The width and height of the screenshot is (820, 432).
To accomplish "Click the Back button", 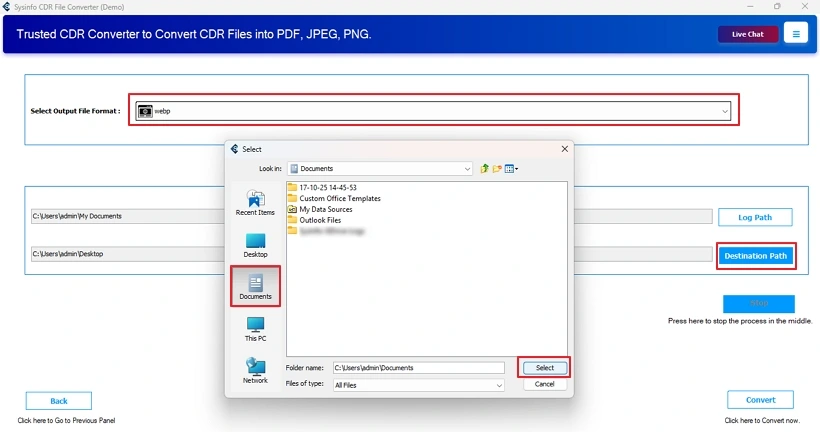I will point(59,401).
